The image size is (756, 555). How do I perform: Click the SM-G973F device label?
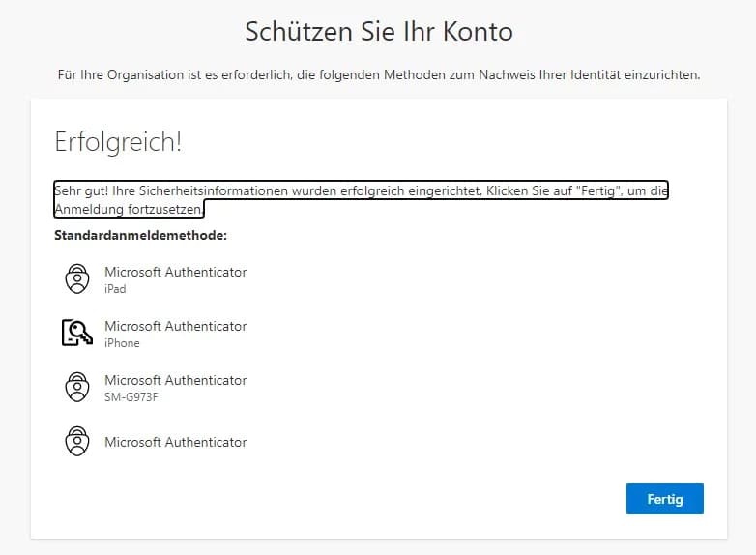click(x=131, y=396)
